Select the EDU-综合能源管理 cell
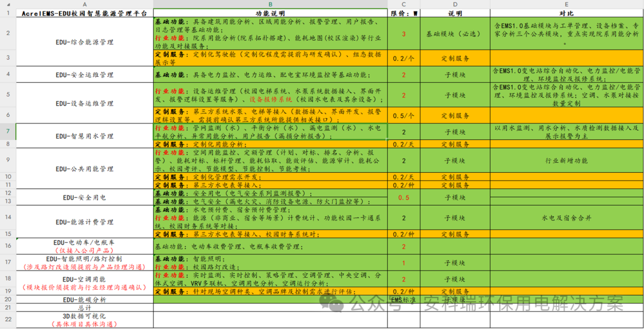Screen dimensions: 644x329 85,42
